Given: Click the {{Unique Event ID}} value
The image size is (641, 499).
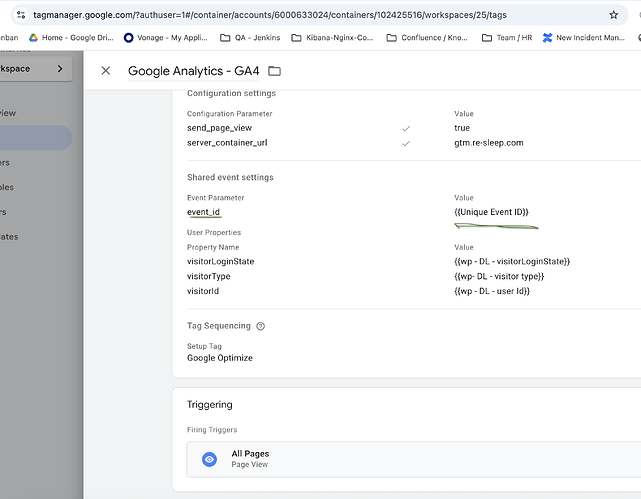Looking at the screenshot, I should pos(491,212).
